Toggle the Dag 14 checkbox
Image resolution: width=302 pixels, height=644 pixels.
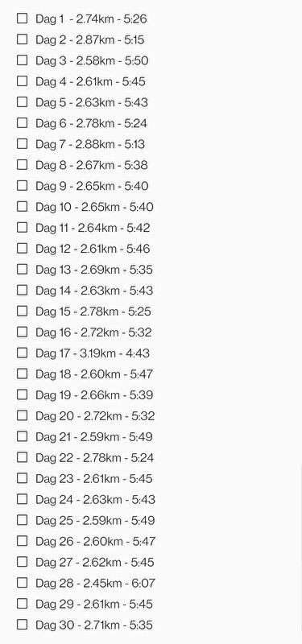pos(23,291)
